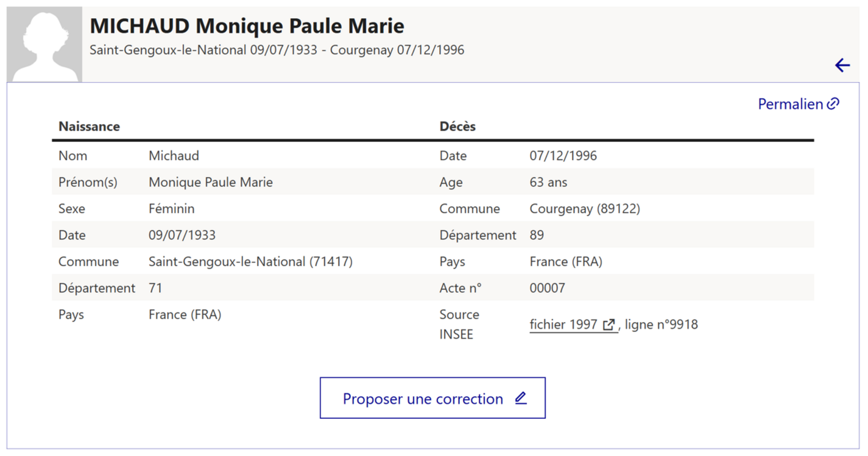Click the pencil icon in correction button
This screenshot has height=456, width=868.
click(x=521, y=398)
